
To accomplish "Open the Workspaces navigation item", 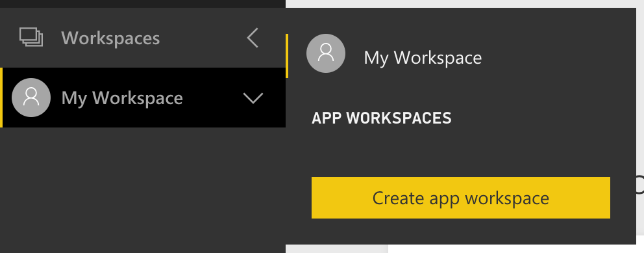I will (143, 38).
